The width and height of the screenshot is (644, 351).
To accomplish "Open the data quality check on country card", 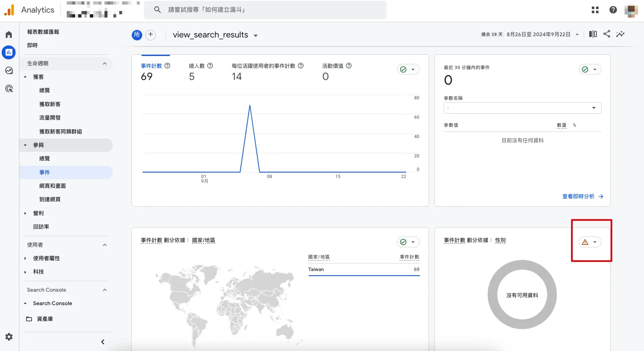I will coord(408,242).
